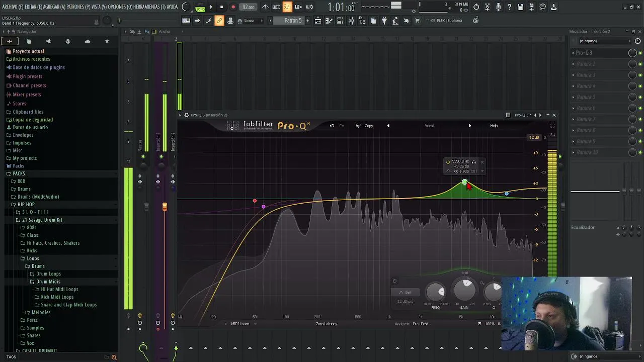Stop playback with the Stop button
The height and width of the screenshot is (362, 644).
coord(221,7)
